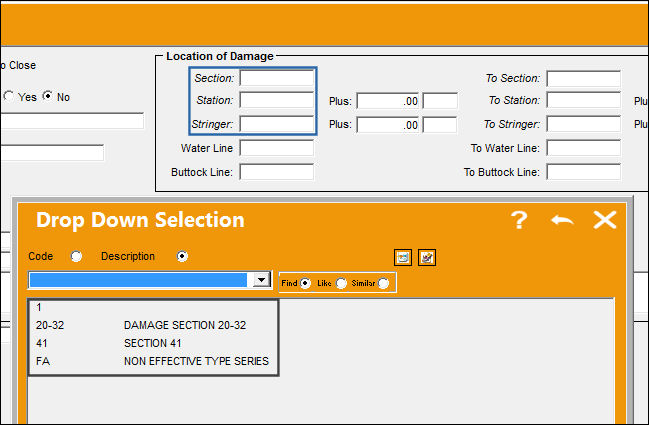The image size is (649, 425).
Task: Click the small box after Stringer Plus
Action: pyautogui.click(x=440, y=125)
